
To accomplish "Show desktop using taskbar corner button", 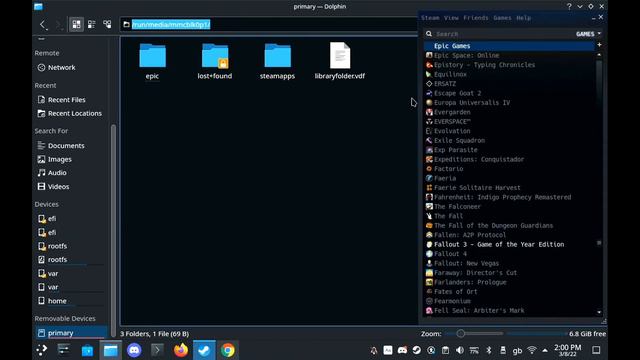I will tap(596, 350).
